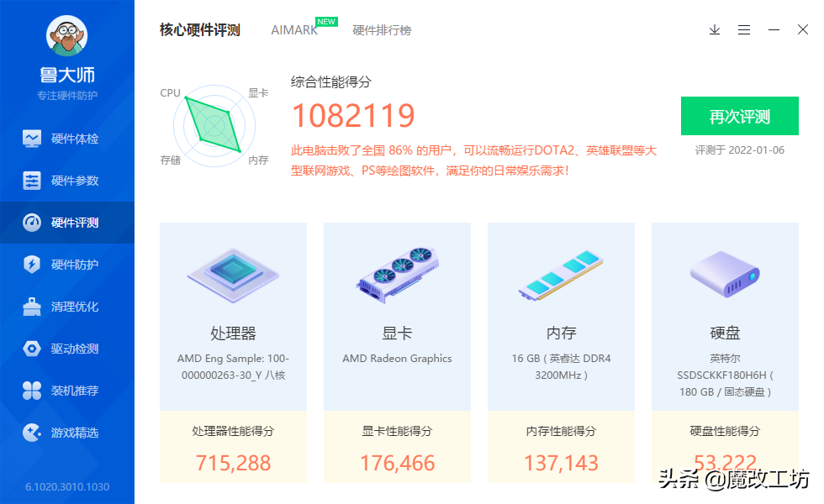
Task: Click the overall score 1082119
Action: 353,116
